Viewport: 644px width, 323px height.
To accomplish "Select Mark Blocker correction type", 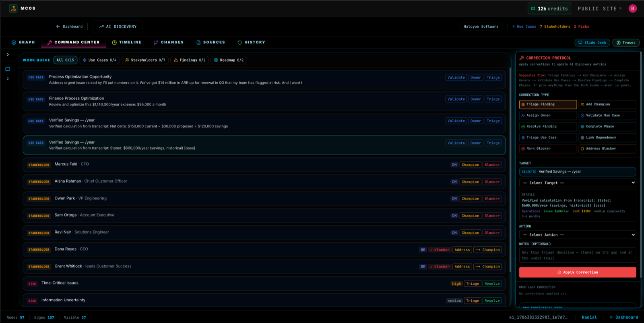I will (x=548, y=148).
